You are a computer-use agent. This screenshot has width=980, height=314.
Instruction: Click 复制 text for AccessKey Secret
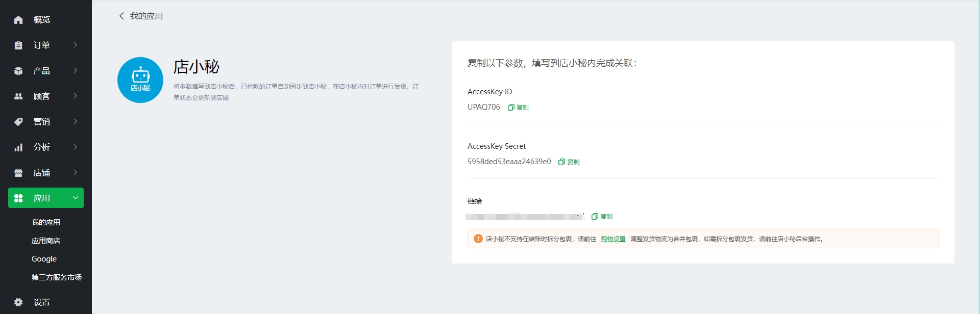(x=573, y=162)
